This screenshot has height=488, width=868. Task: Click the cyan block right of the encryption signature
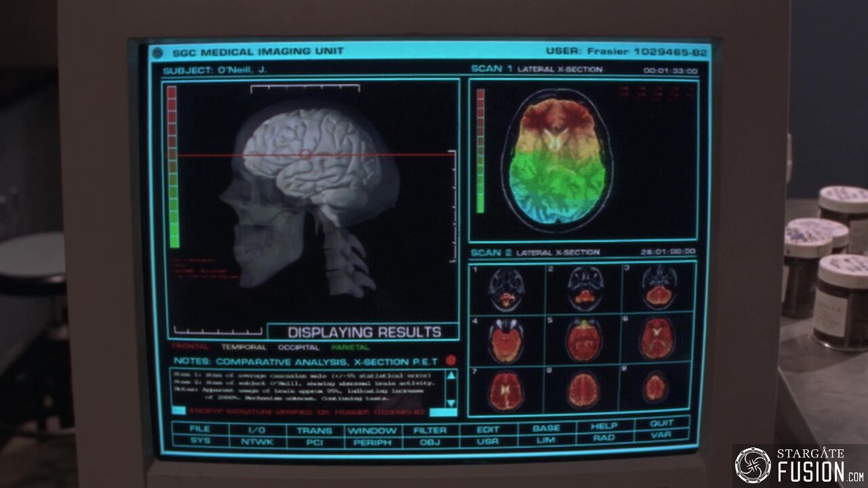pos(443,411)
